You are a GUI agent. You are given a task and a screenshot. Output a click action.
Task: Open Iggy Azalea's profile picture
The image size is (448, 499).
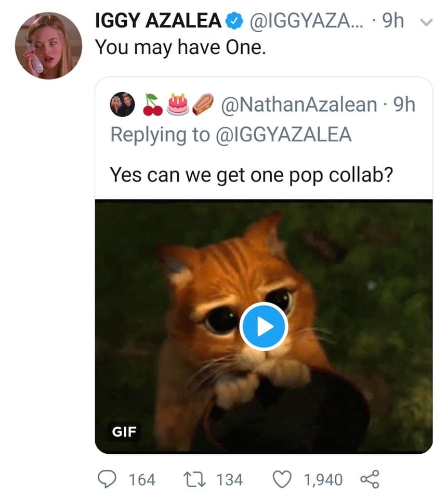pyautogui.click(x=48, y=45)
